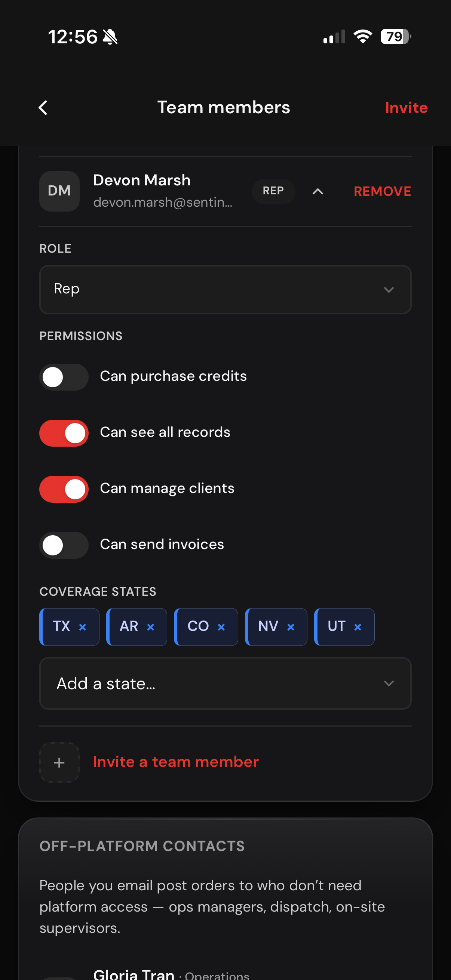Tap Invite a team member link
The image size is (451, 980).
pyautogui.click(x=176, y=762)
